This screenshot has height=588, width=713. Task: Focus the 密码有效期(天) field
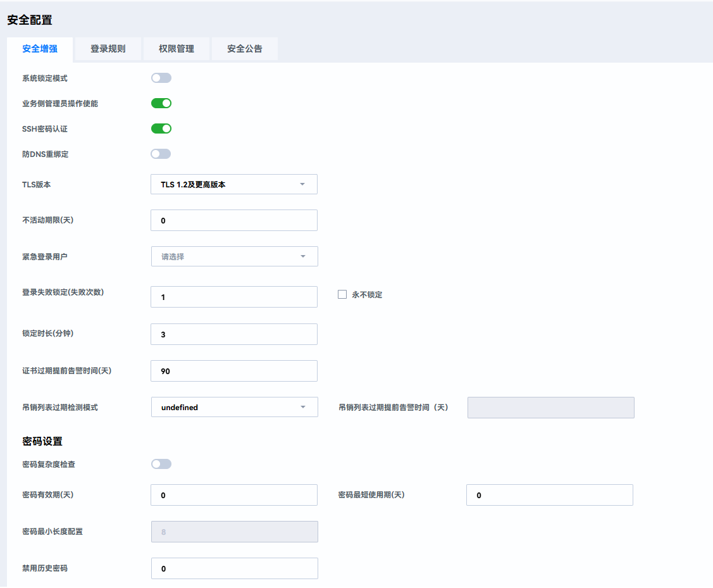(x=233, y=495)
